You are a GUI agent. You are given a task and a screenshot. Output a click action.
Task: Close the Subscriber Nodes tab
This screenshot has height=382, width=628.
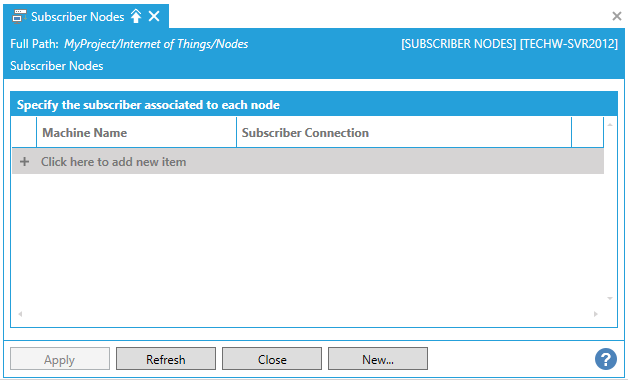154,16
